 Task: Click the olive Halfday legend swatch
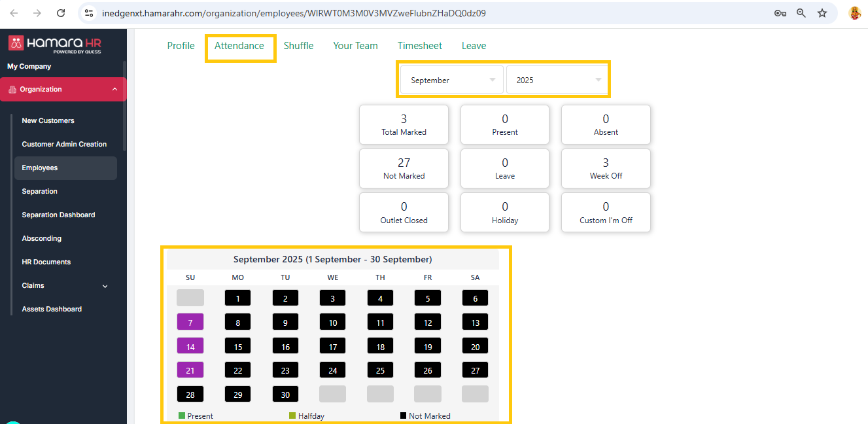[292, 415]
